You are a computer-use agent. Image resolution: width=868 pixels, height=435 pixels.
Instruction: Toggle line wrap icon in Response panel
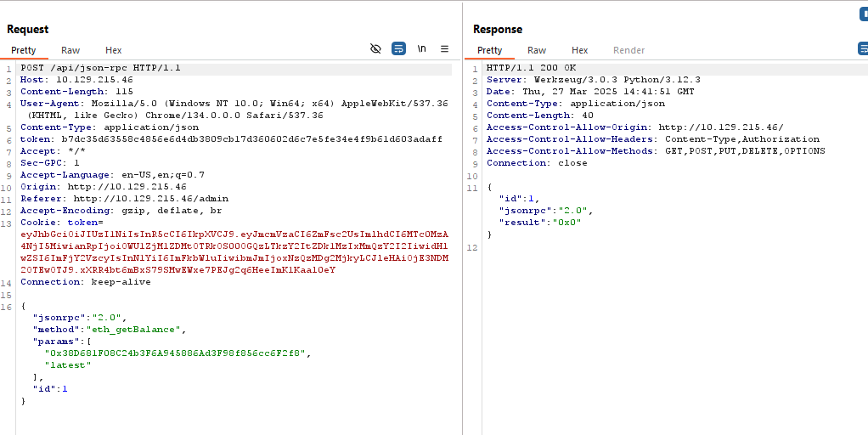click(863, 49)
